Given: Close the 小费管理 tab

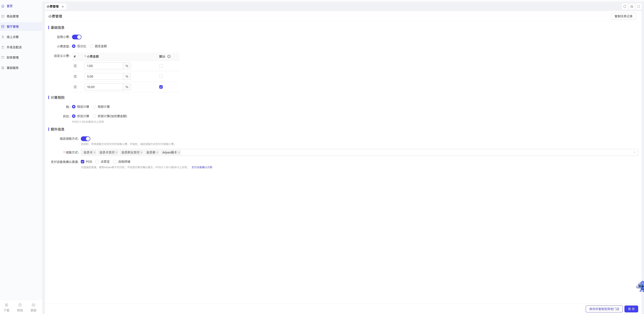Looking at the screenshot, I should (x=63, y=7).
